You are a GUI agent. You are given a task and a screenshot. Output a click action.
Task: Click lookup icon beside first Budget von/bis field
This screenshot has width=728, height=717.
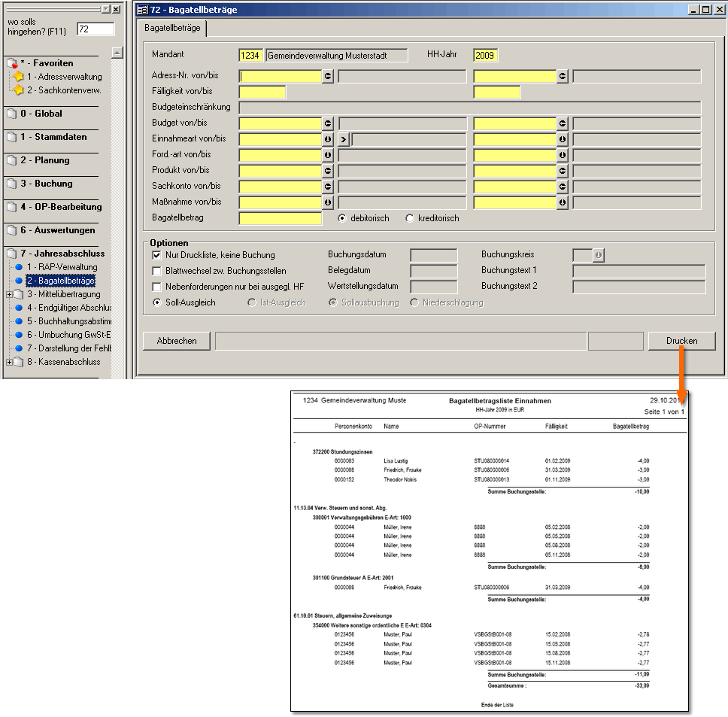coord(328,123)
